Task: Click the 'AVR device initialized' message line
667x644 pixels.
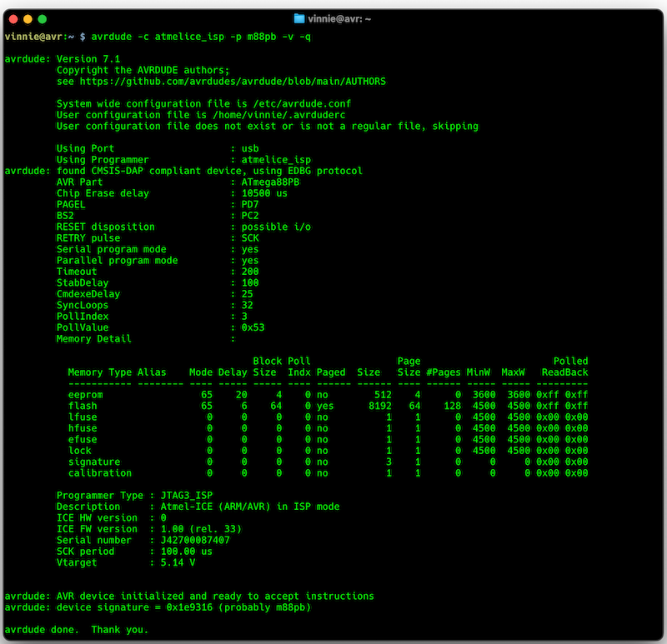Action: click(189, 597)
